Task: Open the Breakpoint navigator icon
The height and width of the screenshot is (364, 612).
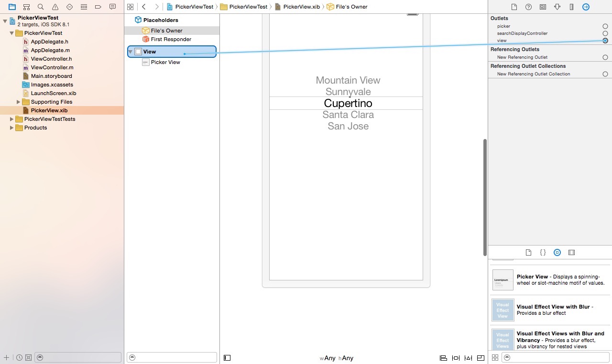Action: coord(98,7)
